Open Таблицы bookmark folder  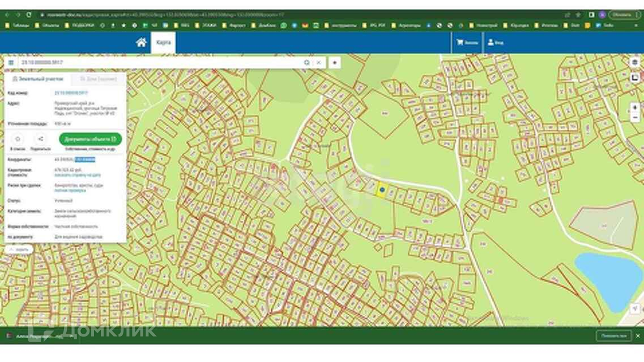point(17,25)
